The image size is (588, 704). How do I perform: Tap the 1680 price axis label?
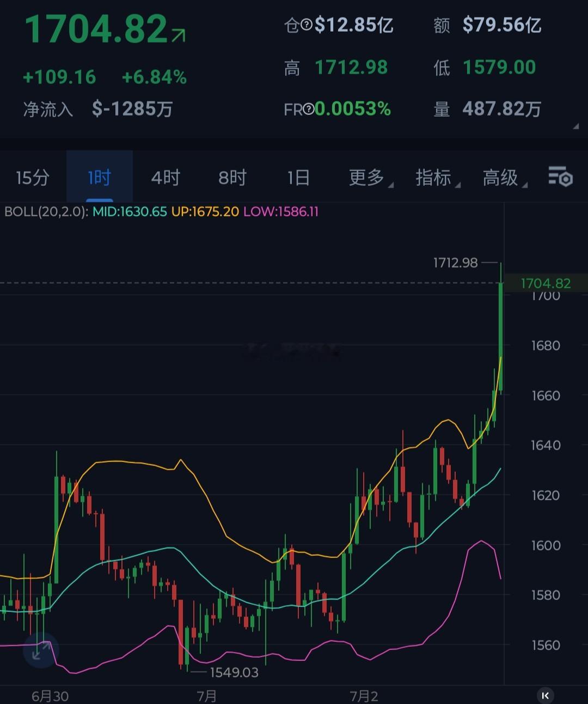coord(546,345)
